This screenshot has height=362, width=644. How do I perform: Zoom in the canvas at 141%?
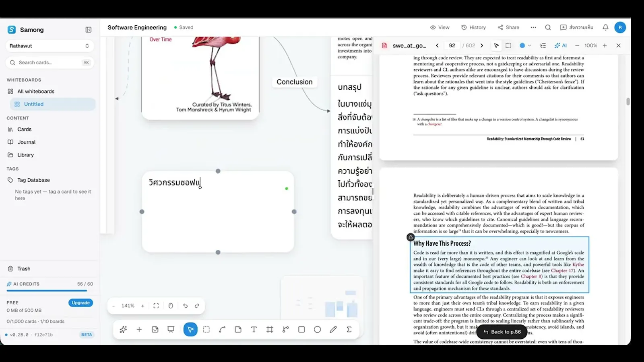(x=142, y=306)
